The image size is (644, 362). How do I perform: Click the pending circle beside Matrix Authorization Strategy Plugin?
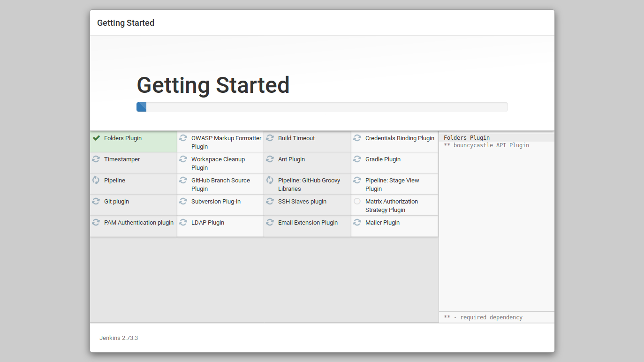click(x=357, y=201)
